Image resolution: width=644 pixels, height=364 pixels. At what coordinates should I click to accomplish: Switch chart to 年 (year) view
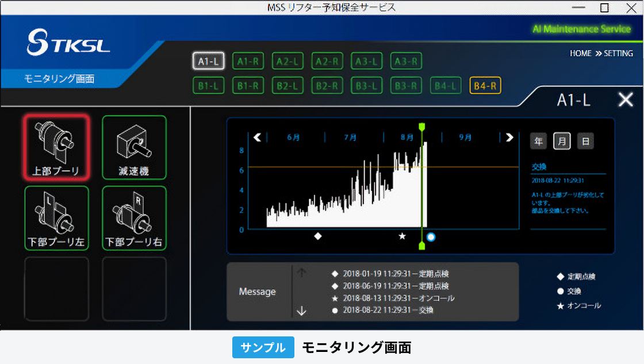pos(538,141)
